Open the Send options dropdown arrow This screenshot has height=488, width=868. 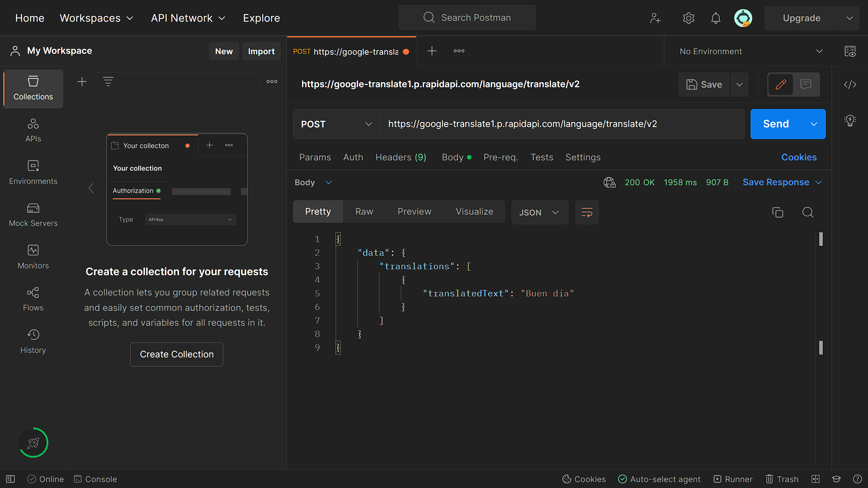(x=814, y=124)
